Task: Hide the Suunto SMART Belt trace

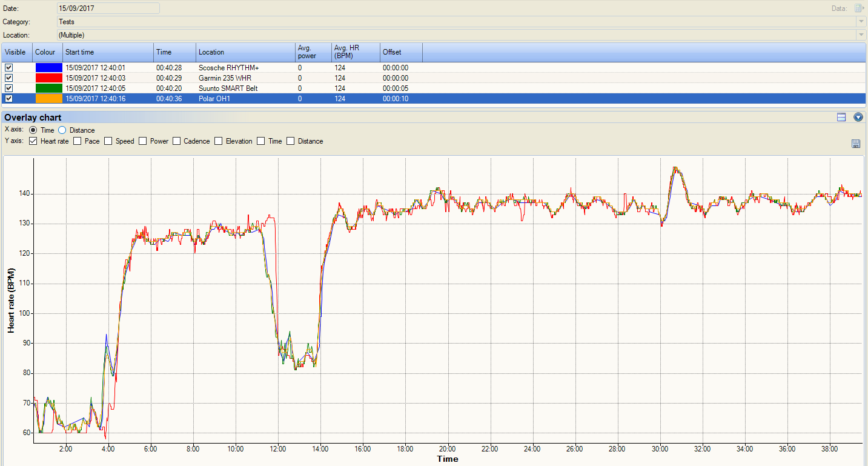Action: tap(8, 88)
